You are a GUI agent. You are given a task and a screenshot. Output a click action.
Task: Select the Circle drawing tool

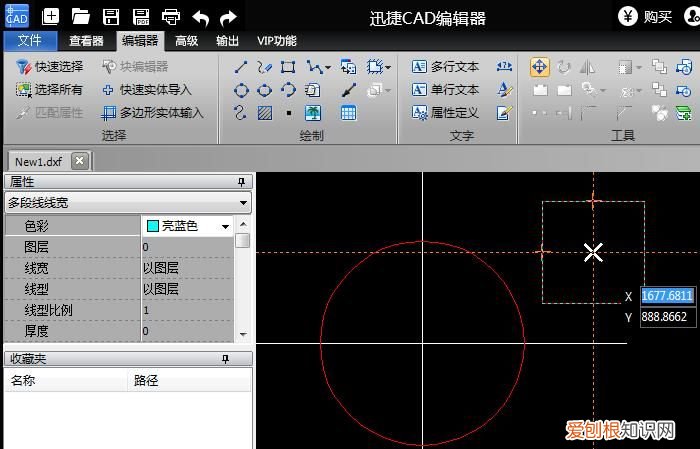(x=241, y=90)
